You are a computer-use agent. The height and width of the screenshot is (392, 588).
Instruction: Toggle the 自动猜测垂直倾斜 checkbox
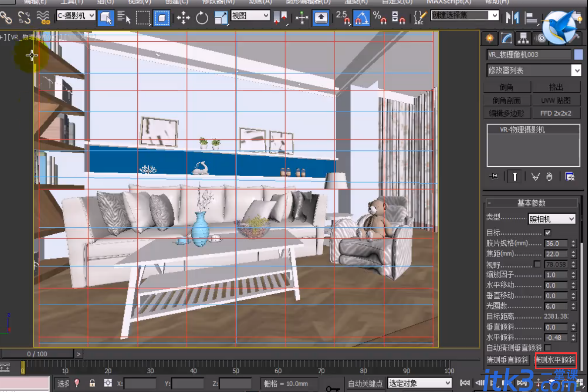(548, 348)
